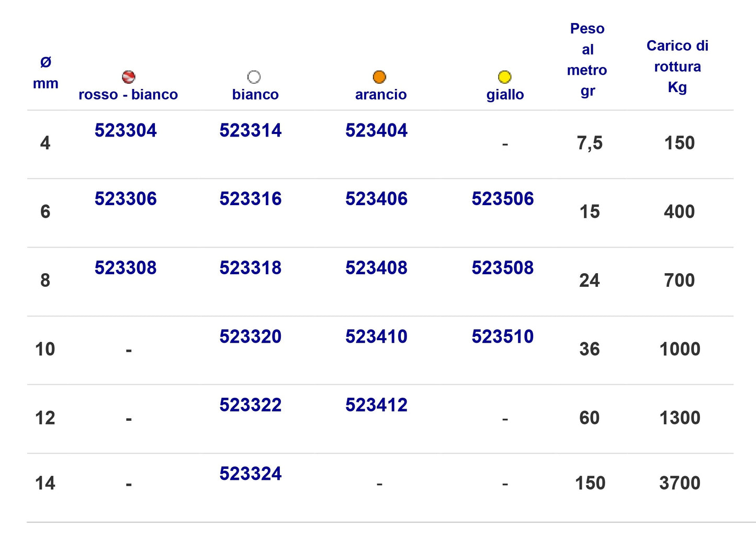
Task: Click the 1000 breaking load value
Action: point(680,349)
